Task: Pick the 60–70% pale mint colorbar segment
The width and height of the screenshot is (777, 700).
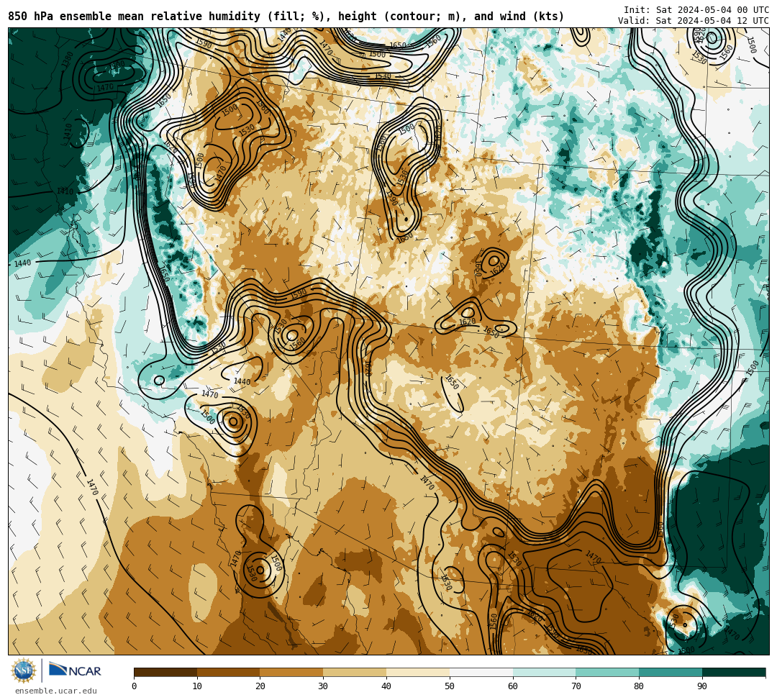Action: coord(545,672)
